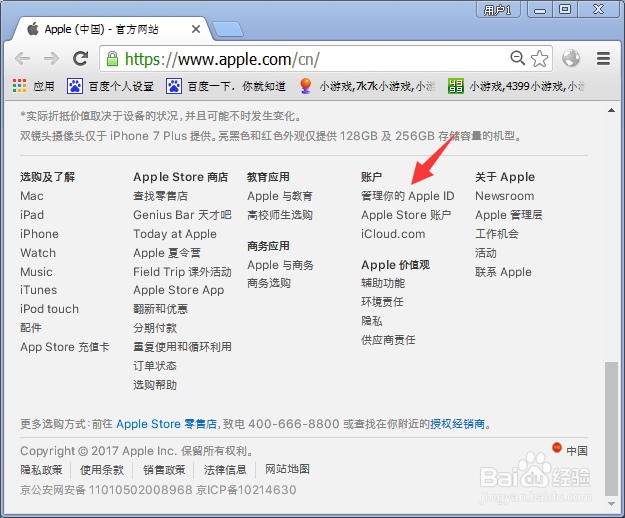Go to the Music footer link
The image size is (625, 518).
click(x=36, y=272)
